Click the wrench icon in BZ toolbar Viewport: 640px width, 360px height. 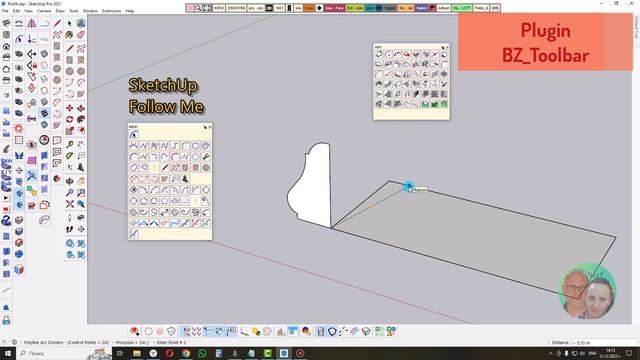(206, 157)
